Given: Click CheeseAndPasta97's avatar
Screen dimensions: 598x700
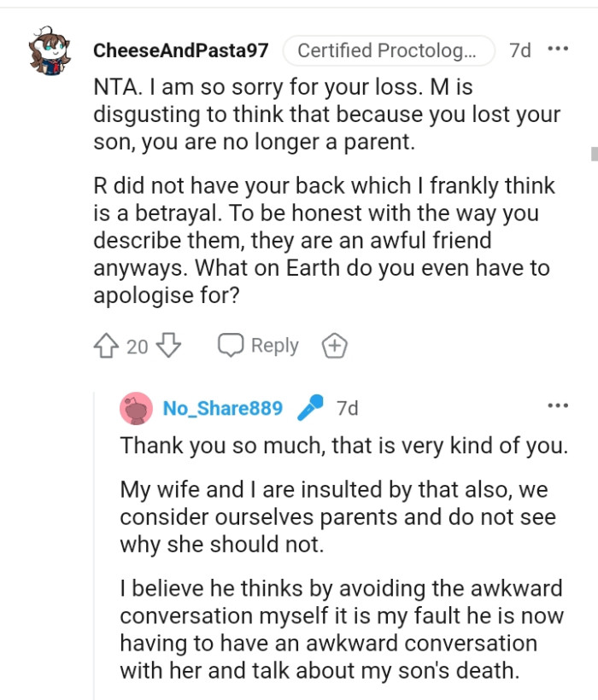Looking at the screenshot, I should pos(50,50).
